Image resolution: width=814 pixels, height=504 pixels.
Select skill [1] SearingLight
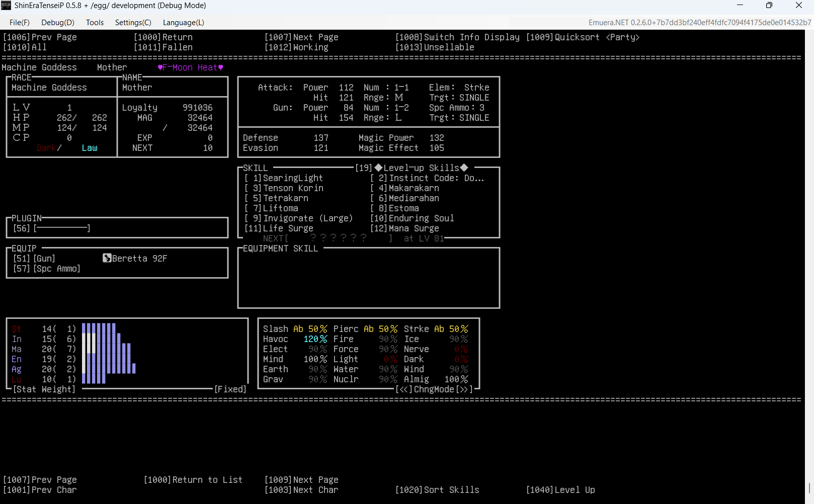click(x=284, y=178)
